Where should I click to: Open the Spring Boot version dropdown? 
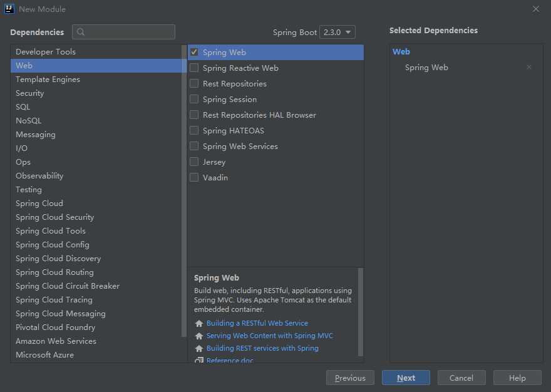(x=337, y=32)
